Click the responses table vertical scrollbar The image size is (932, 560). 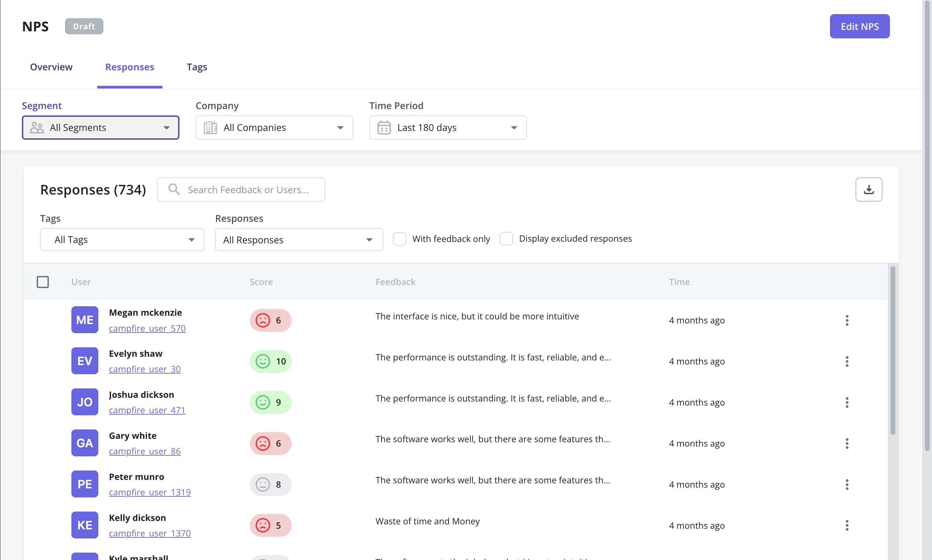click(x=892, y=351)
